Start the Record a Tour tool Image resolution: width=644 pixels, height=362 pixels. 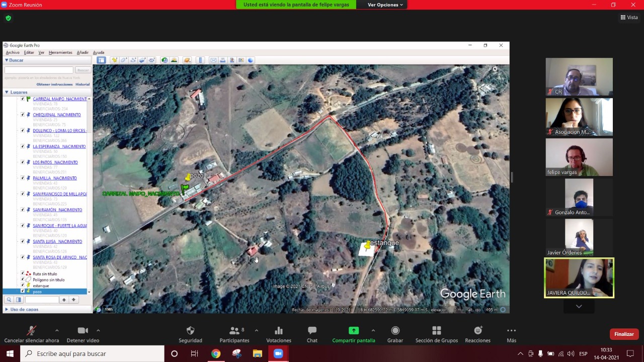[151, 60]
